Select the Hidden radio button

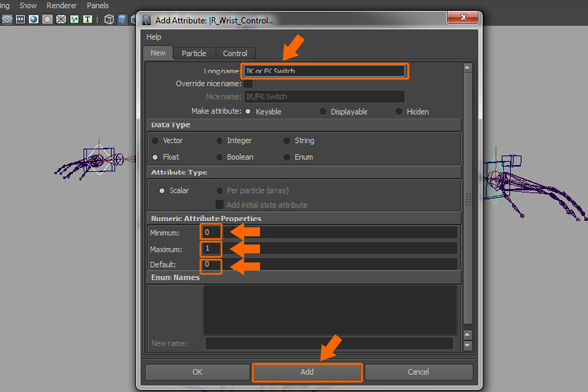click(x=399, y=111)
